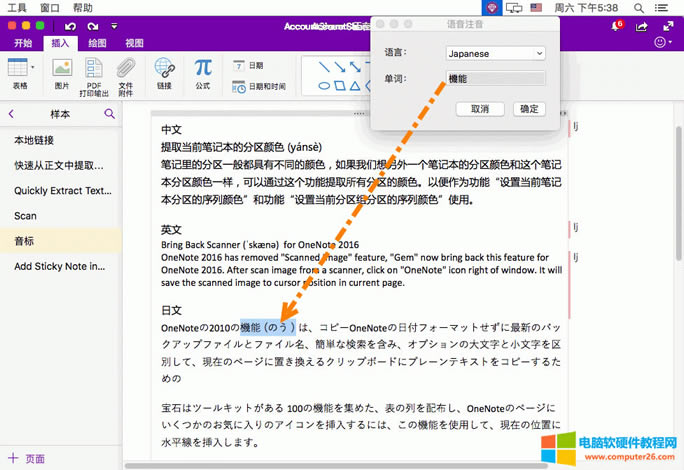Click the 单词 text field
Viewport: 684px width, 470px height.
[x=495, y=78]
